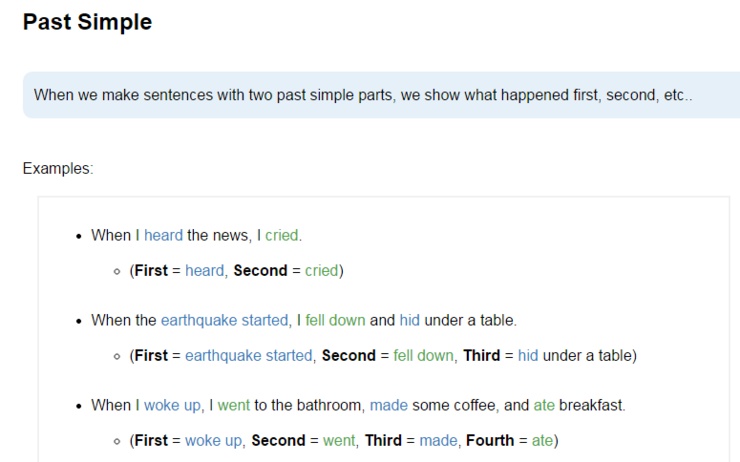Click blue "hid" after "and" in earthquake sentence
This screenshot has width=740, height=462.
(x=410, y=321)
